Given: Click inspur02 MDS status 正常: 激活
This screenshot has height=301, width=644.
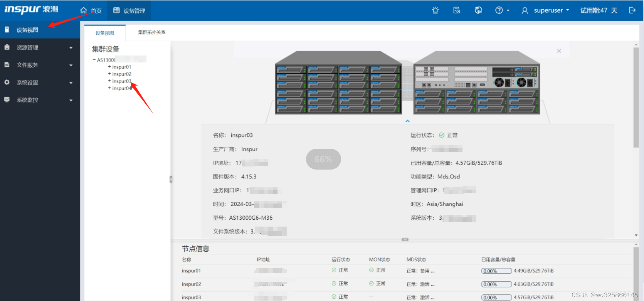Looking at the screenshot, I should pyautogui.click(x=420, y=284).
